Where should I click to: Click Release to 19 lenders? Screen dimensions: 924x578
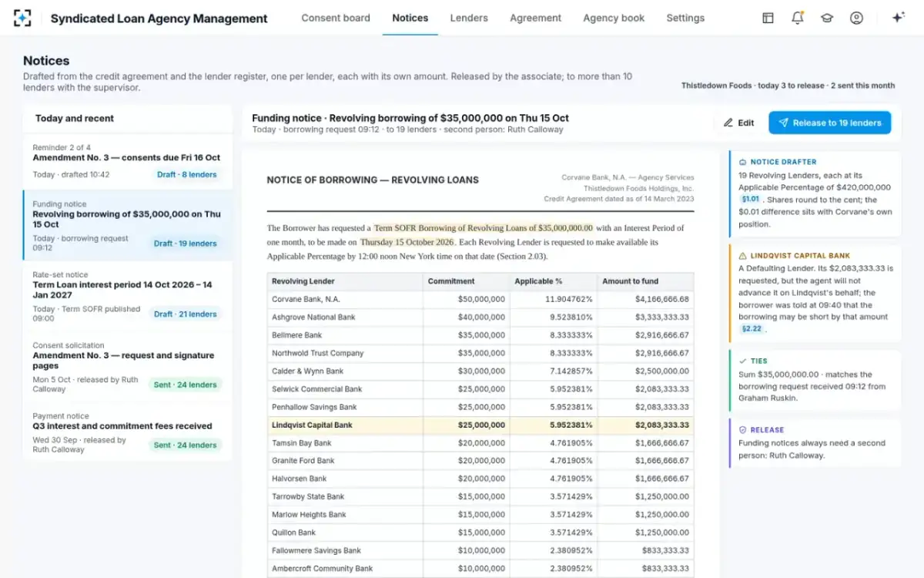829,123
